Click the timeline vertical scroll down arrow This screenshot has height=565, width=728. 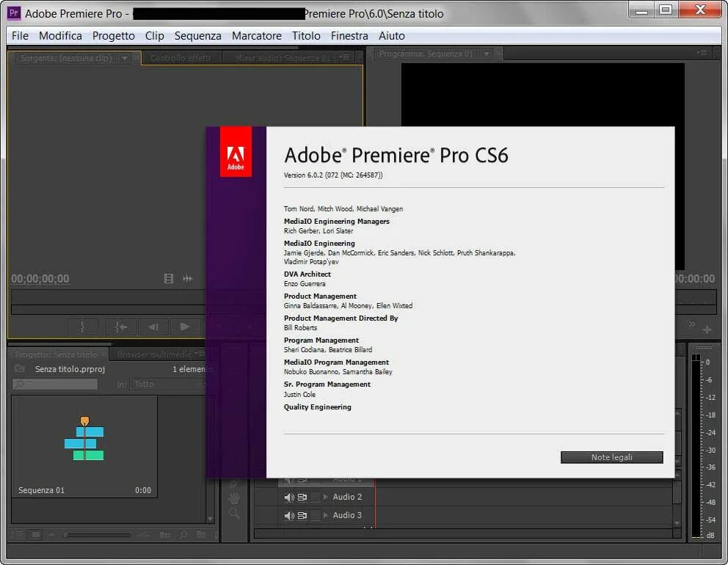tap(677, 524)
